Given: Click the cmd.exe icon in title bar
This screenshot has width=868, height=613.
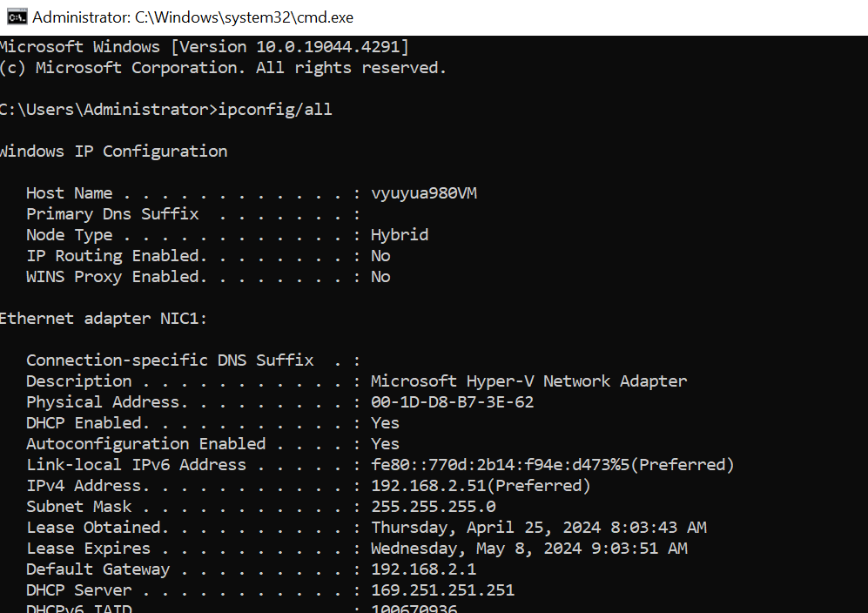Looking at the screenshot, I should click(17, 17).
